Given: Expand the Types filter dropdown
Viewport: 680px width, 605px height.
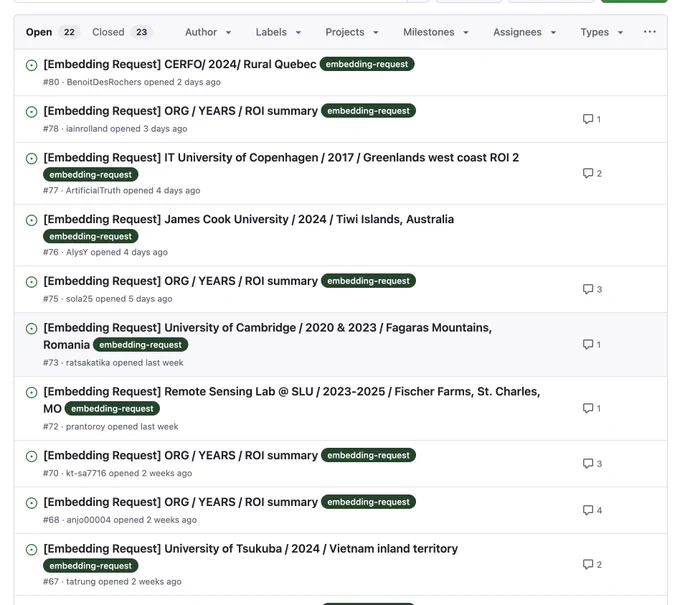Looking at the screenshot, I should coord(602,32).
